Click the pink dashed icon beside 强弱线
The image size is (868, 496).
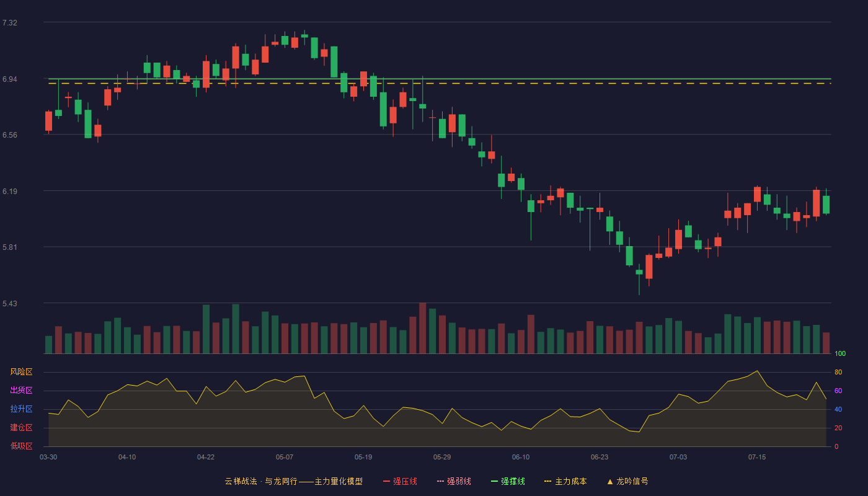pos(440,481)
